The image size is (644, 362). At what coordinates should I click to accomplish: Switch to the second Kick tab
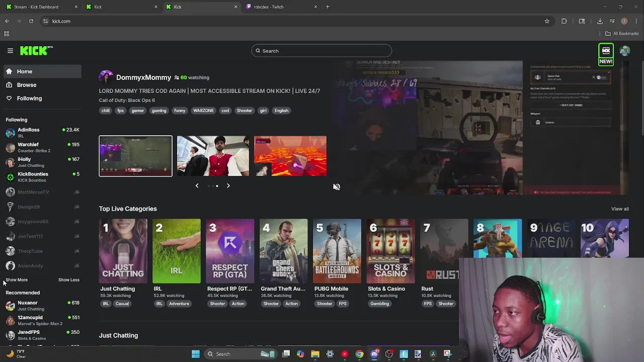(x=201, y=7)
